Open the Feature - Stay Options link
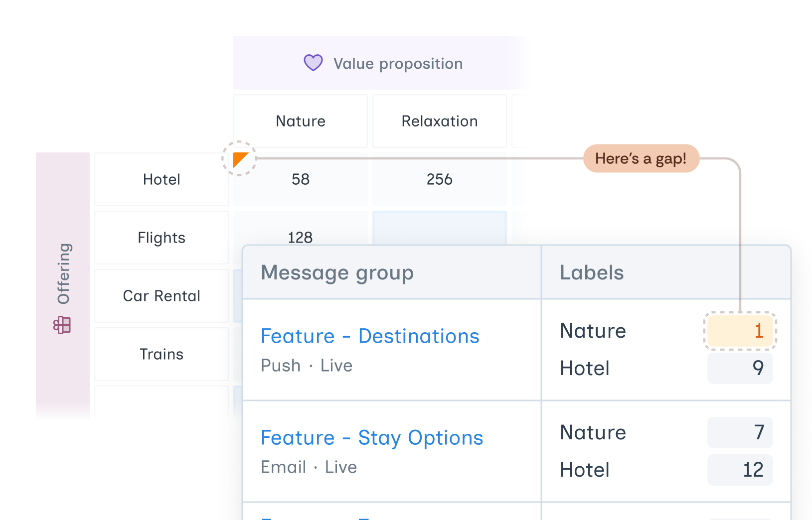812x520 pixels. (371, 438)
